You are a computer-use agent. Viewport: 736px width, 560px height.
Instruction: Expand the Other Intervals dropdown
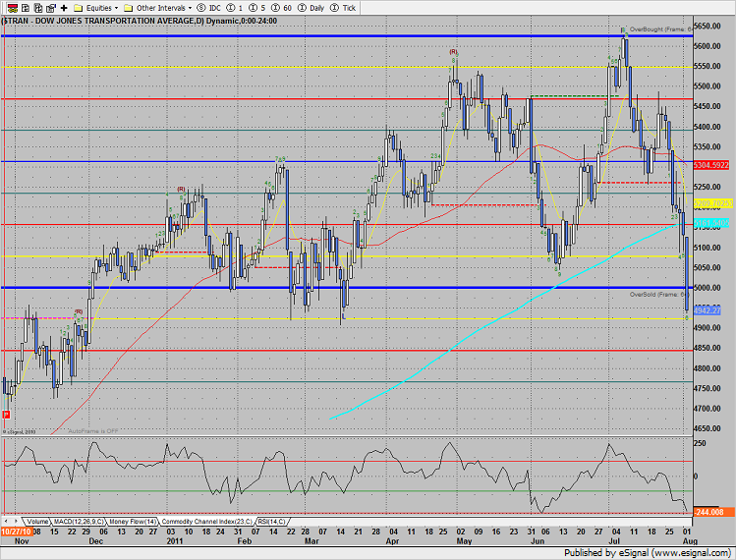pyautogui.click(x=157, y=8)
